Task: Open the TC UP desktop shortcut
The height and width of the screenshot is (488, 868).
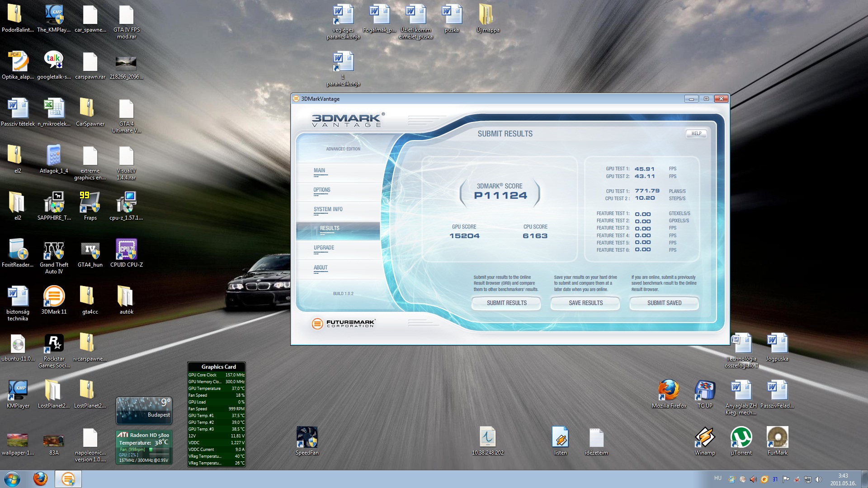Action: point(705,394)
